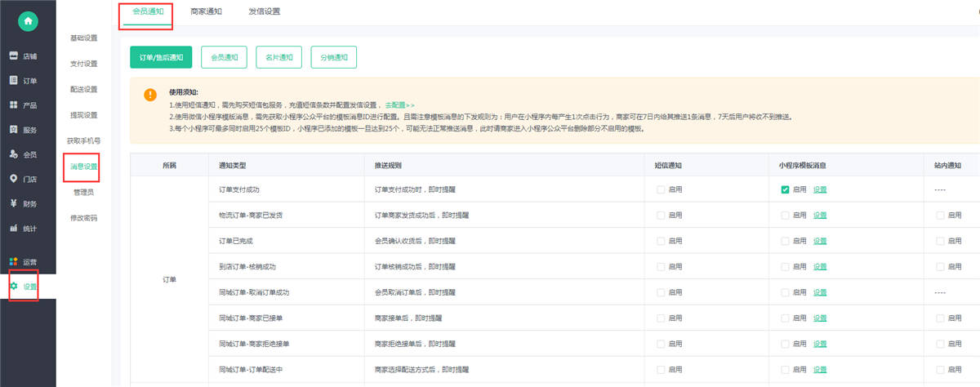Open 服务 section in the sidebar
Screen dimensions: 980x387
[x=23, y=130]
